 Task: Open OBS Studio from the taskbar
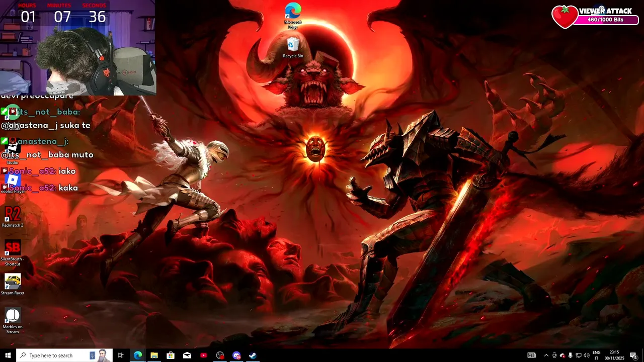[x=220, y=355]
